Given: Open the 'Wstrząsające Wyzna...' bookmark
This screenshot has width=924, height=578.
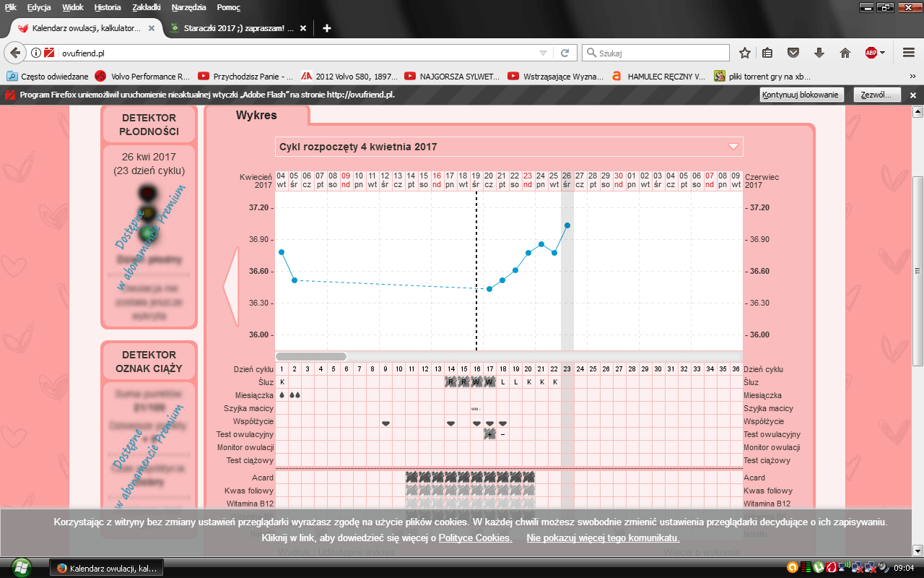Looking at the screenshot, I should 556,76.
